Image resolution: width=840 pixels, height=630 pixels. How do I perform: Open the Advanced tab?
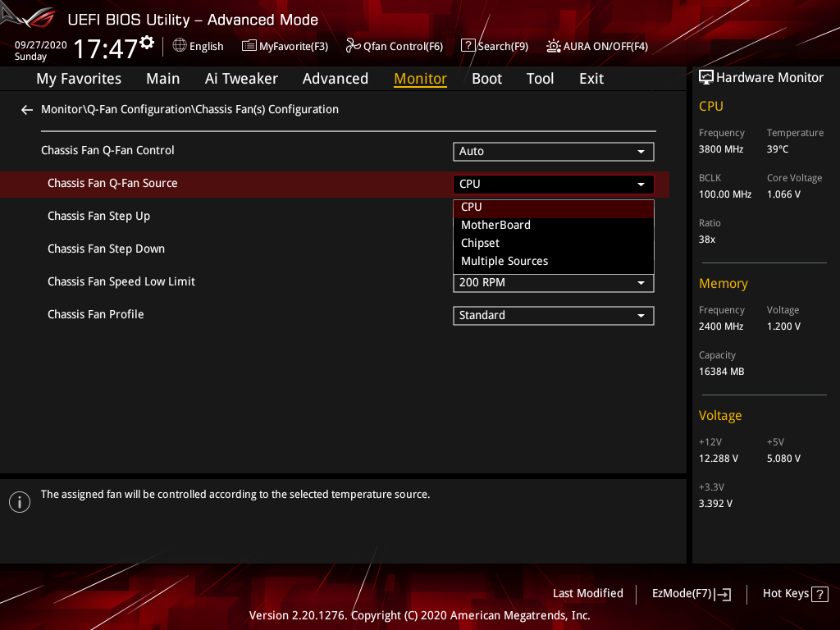[x=336, y=79]
